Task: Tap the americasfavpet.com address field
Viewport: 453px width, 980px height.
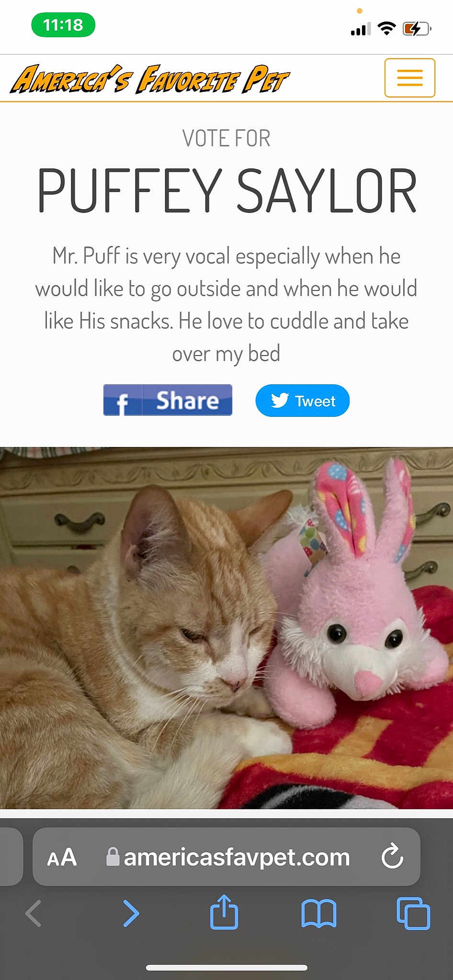Action: [226, 857]
